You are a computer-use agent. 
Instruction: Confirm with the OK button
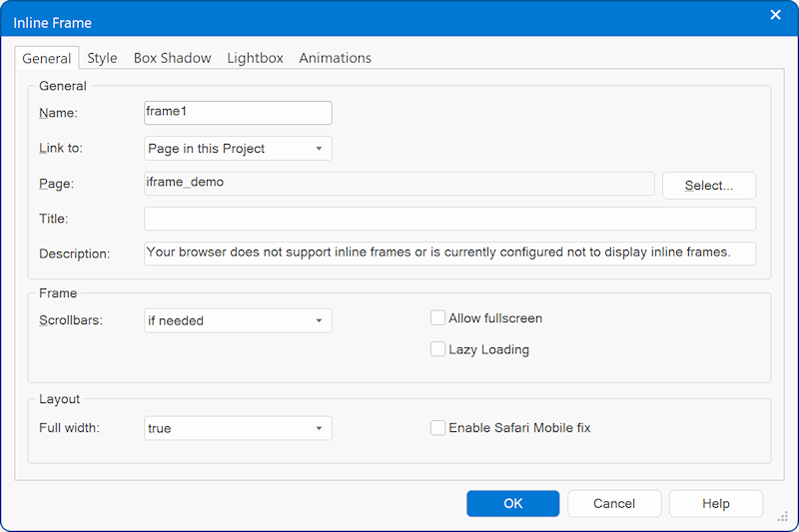point(512,504)
